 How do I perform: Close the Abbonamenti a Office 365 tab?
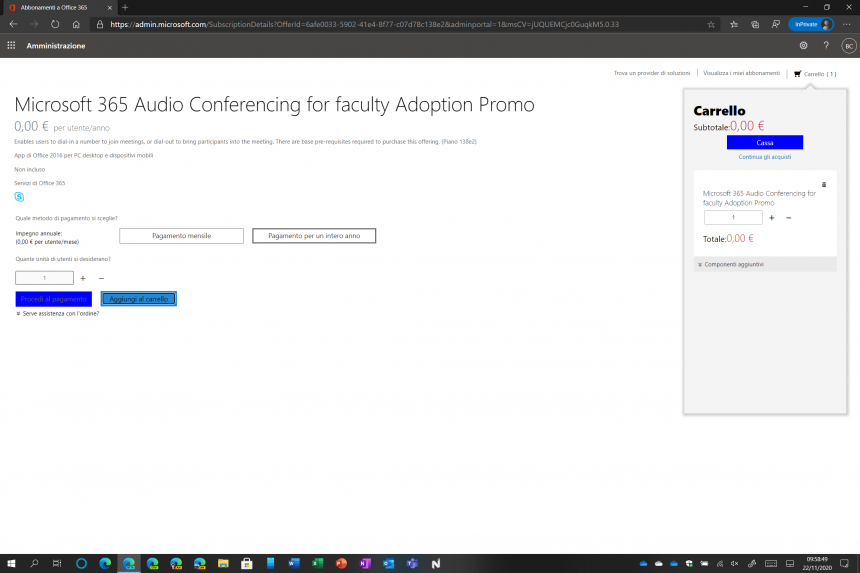click(109, 8)
